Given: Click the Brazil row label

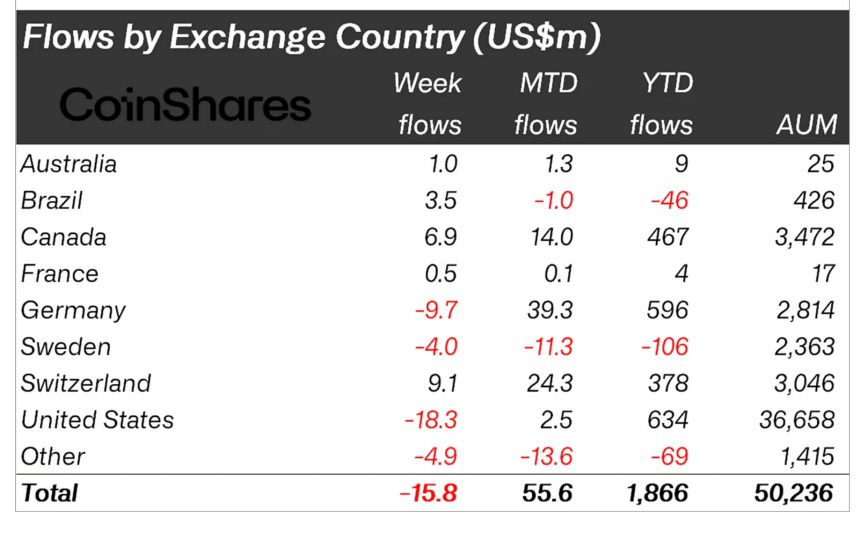Looking at the screenshot, I should 51,200.
